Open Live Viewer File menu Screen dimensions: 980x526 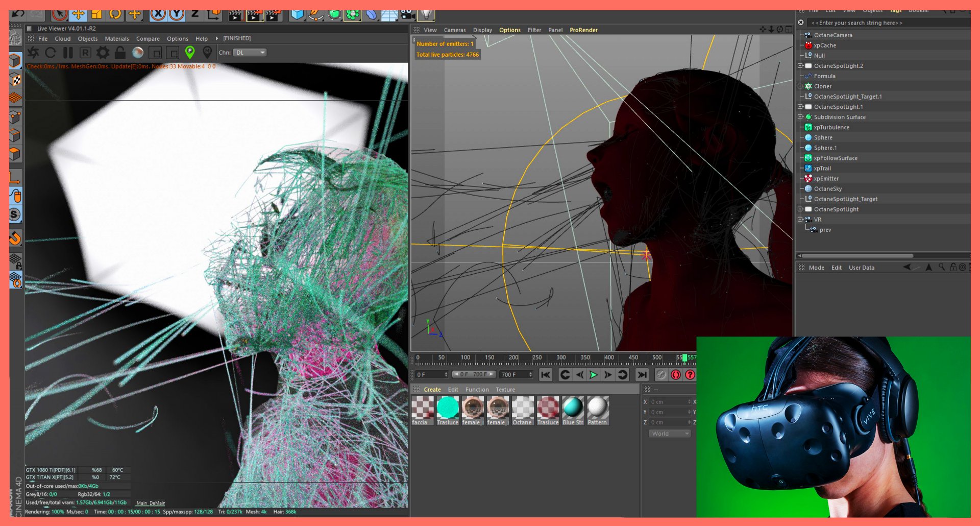pyautogui.click(x=43, y=39)
